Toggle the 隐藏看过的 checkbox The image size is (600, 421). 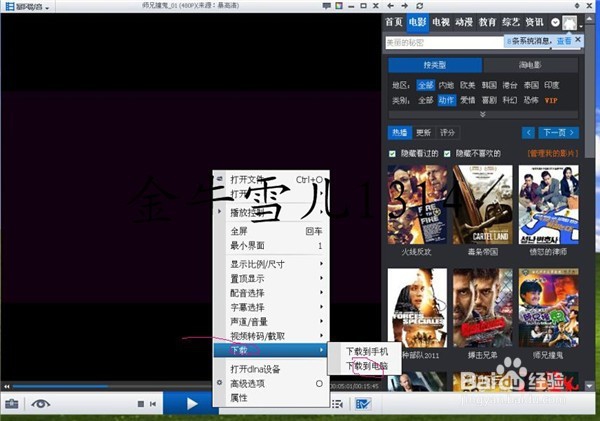[392, 154]
